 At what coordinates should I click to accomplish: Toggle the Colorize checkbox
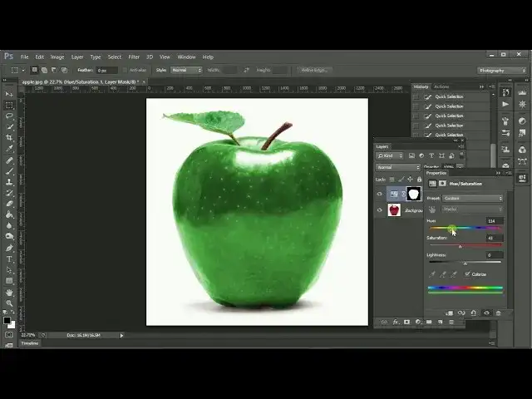[467, 273]
